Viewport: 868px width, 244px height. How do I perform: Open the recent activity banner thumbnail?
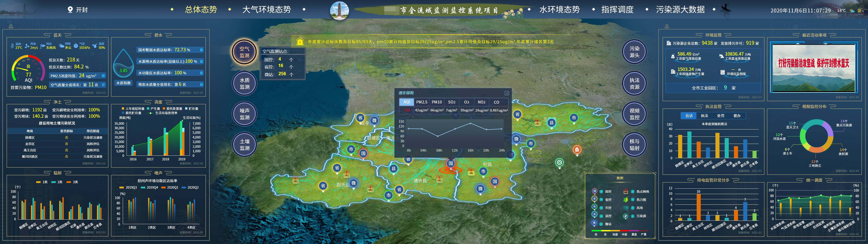click(814, 68)
